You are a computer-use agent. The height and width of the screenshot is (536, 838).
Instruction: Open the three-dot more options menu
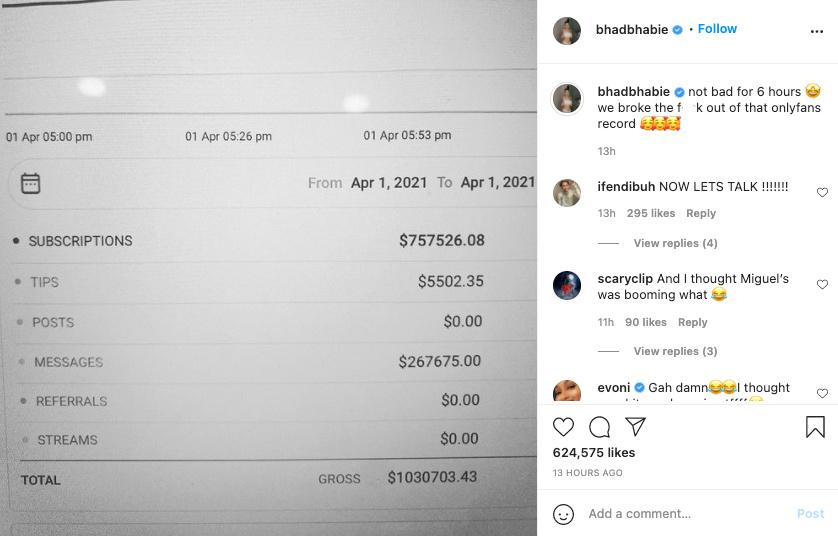816,30
